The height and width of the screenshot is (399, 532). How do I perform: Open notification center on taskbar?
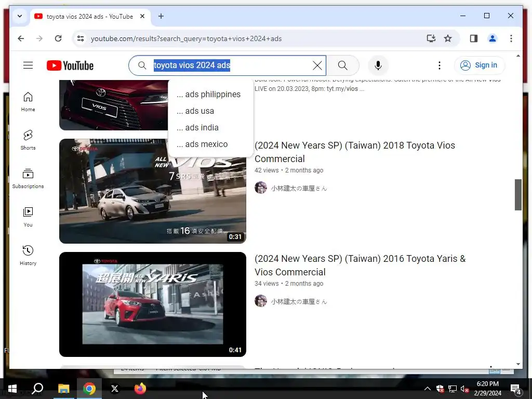(x=516, y=389)
